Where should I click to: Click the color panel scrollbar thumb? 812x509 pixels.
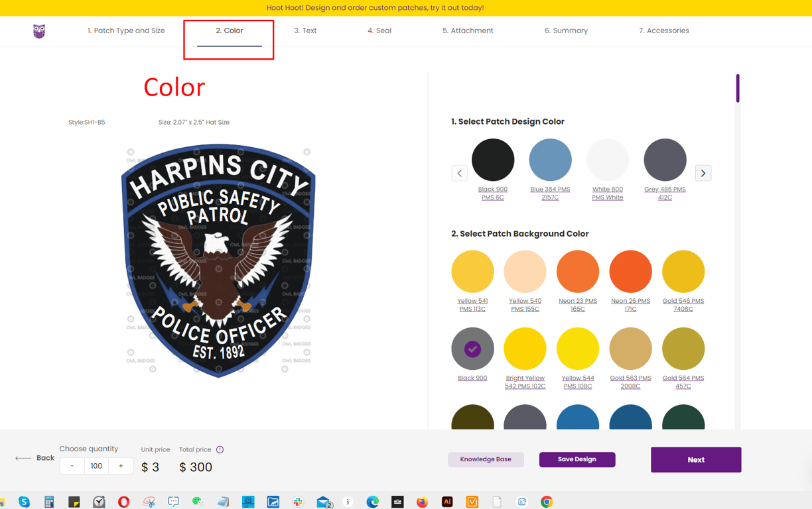[x=737, y=88]
